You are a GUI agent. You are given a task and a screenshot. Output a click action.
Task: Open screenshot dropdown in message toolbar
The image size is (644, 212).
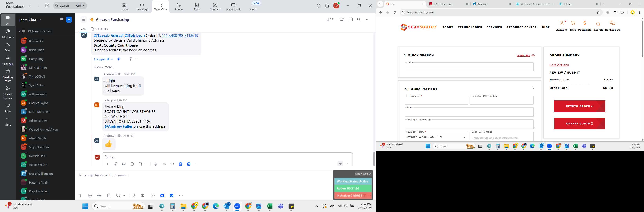tap(124, 196)
